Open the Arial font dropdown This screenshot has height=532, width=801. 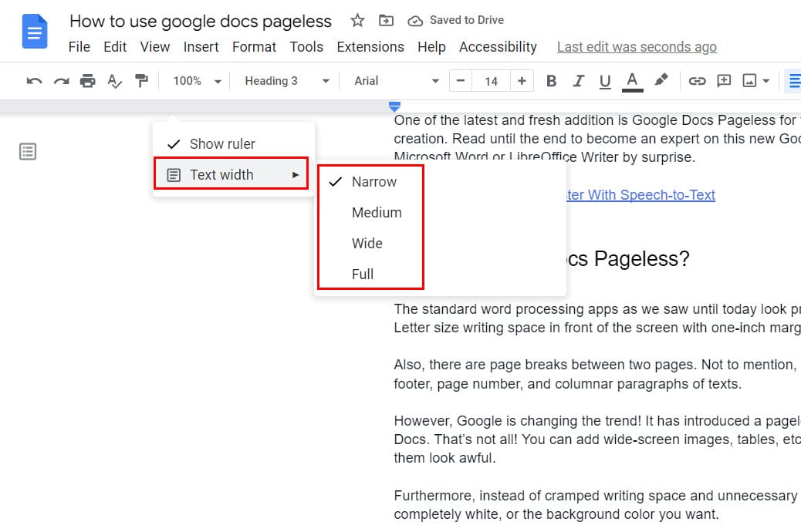click(394, 80)
